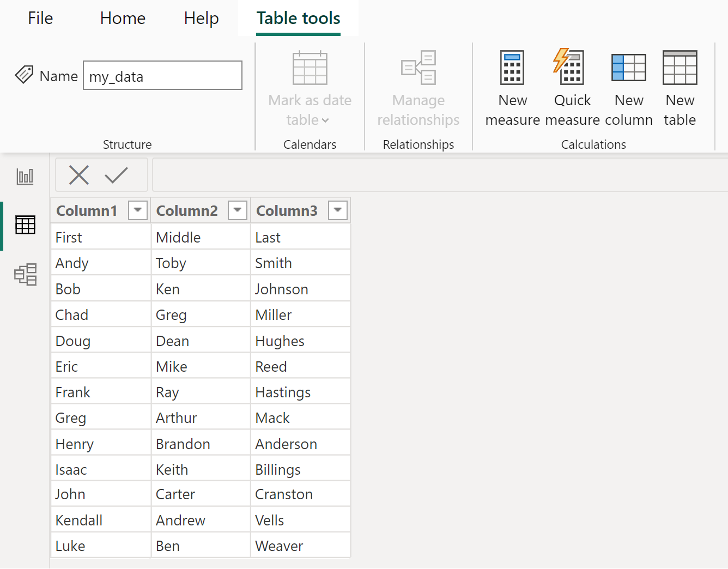Image resolution: width=728 pixels, height=569 pixels.
Task: Open the File menu
Action: click(x=40, y=18)
